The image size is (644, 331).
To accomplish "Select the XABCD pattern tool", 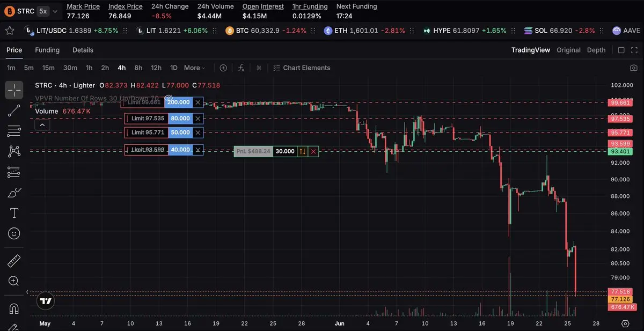I will 14,151.
